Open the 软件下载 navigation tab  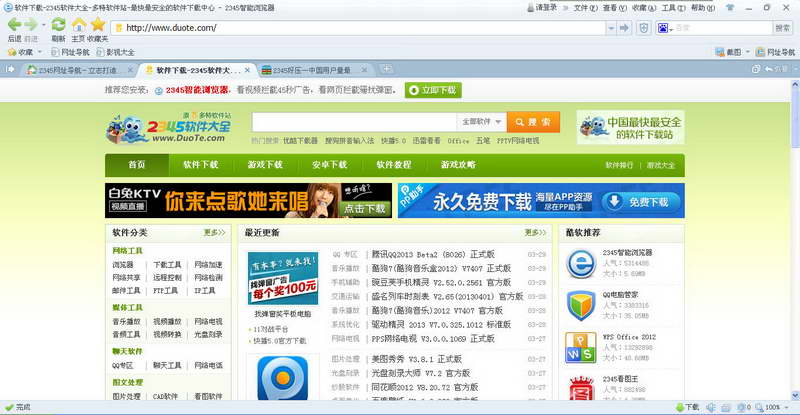coord(201,165)
